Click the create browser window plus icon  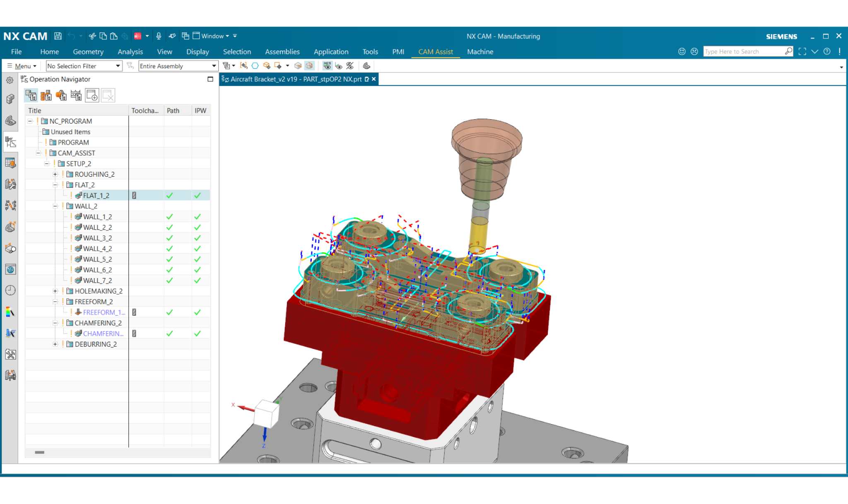(x=92, y=96)
